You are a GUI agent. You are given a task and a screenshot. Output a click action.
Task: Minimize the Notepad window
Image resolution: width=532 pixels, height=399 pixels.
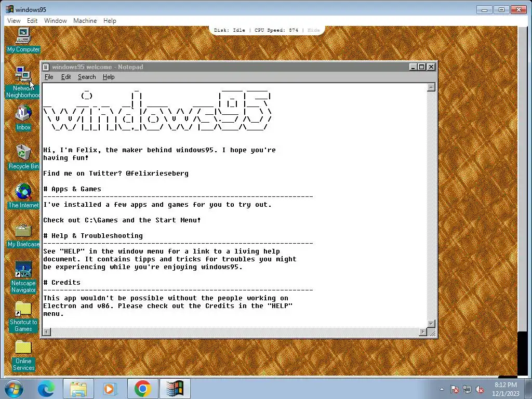tap(413, 67)
